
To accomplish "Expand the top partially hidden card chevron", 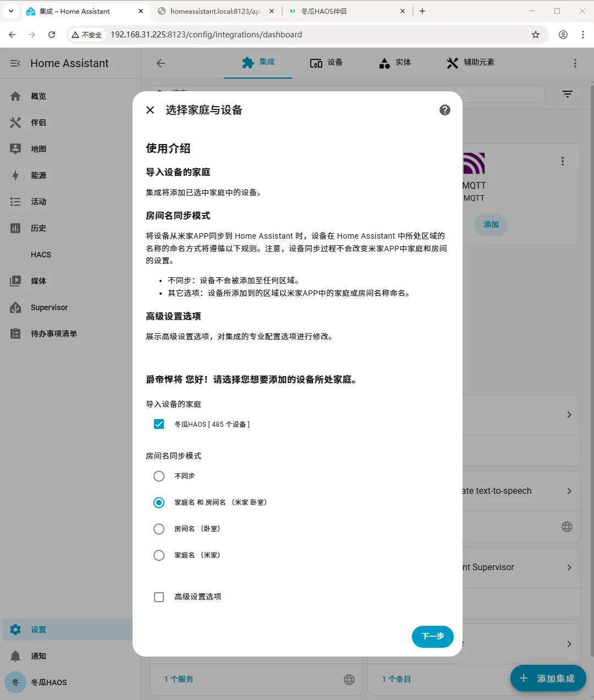I will (569, 415).
